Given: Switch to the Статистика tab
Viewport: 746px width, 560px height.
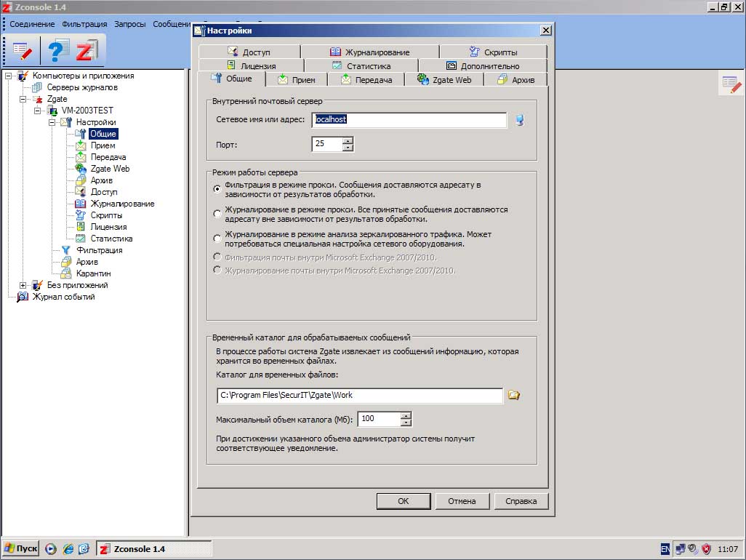Looking at the screenshot, I should click(x=361, y=65).
